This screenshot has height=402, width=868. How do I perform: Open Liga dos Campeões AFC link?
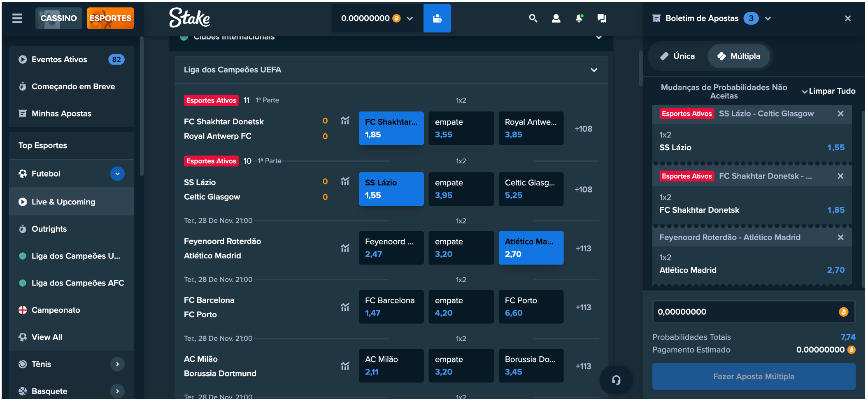pos(71,283)
